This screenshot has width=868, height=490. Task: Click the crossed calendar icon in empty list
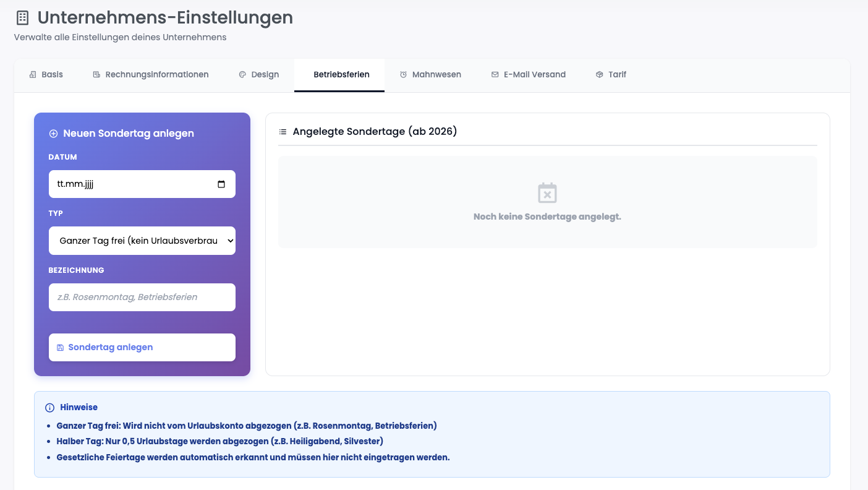547,193
